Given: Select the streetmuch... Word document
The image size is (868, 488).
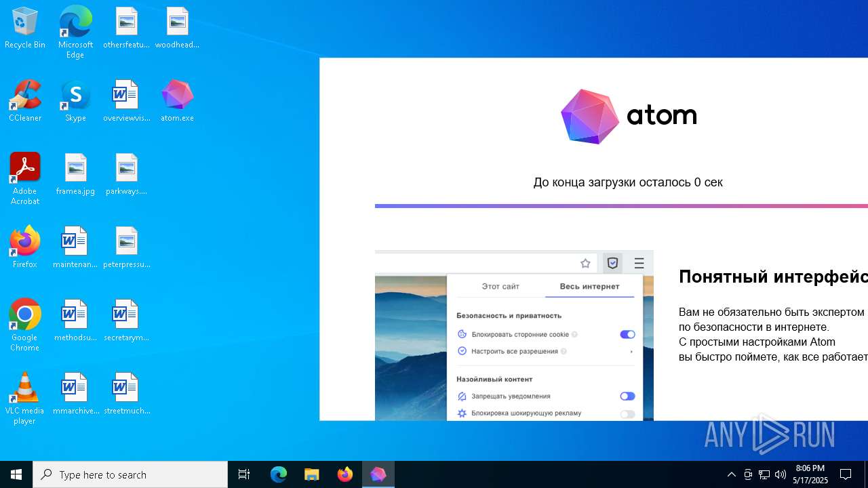Looking at the screenshot, I should point(126,394).
